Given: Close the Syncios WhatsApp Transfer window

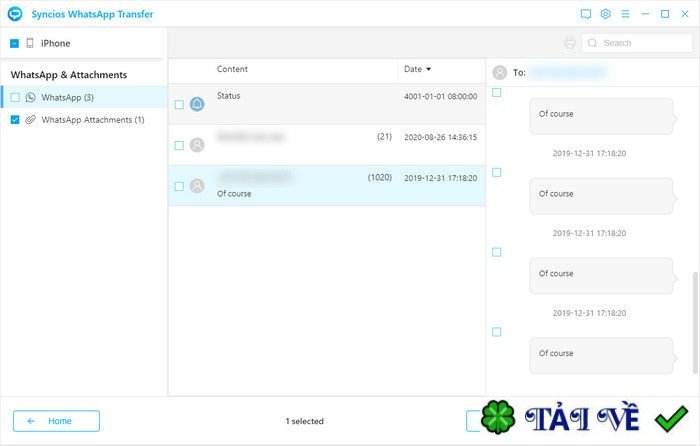Looking at the screenshot, I should pos(685,14).
